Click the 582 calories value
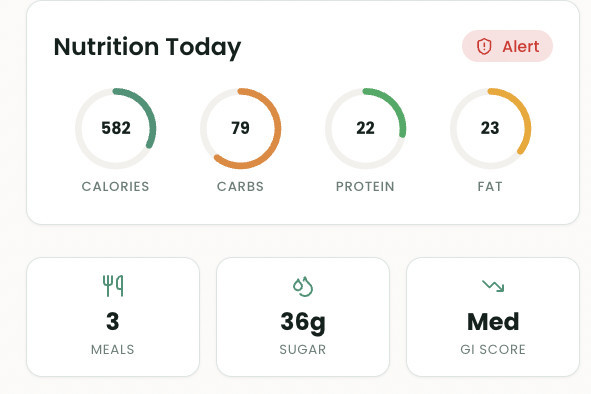Image resolution: width=591 pixels, height=394 pixels. click(x=116, y=128)
